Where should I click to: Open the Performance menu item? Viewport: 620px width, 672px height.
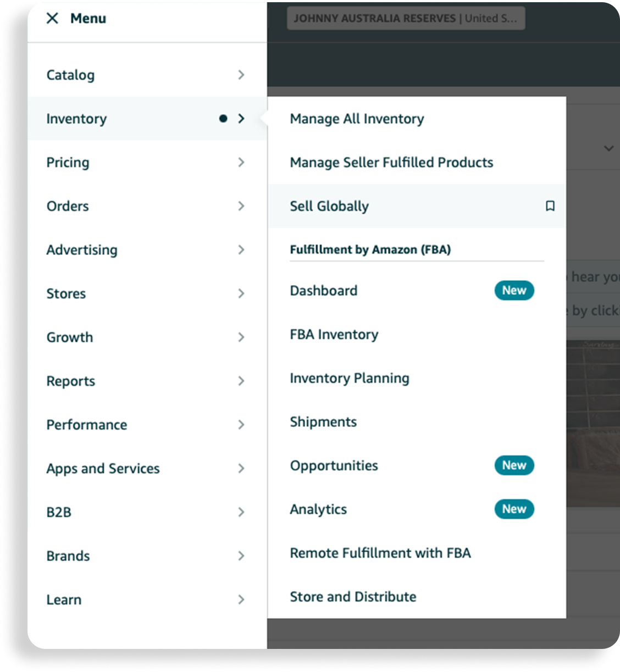tap(147, 424)
